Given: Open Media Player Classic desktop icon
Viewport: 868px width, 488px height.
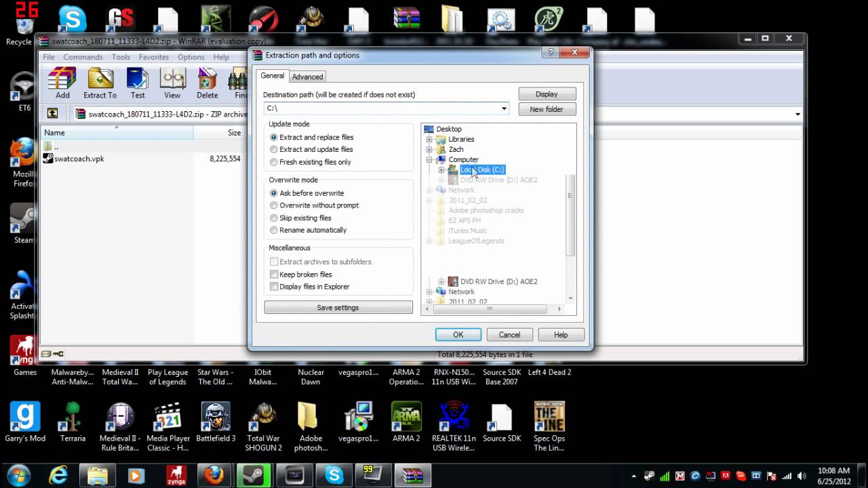Looking at the screenshot, I should coord(168,427).
